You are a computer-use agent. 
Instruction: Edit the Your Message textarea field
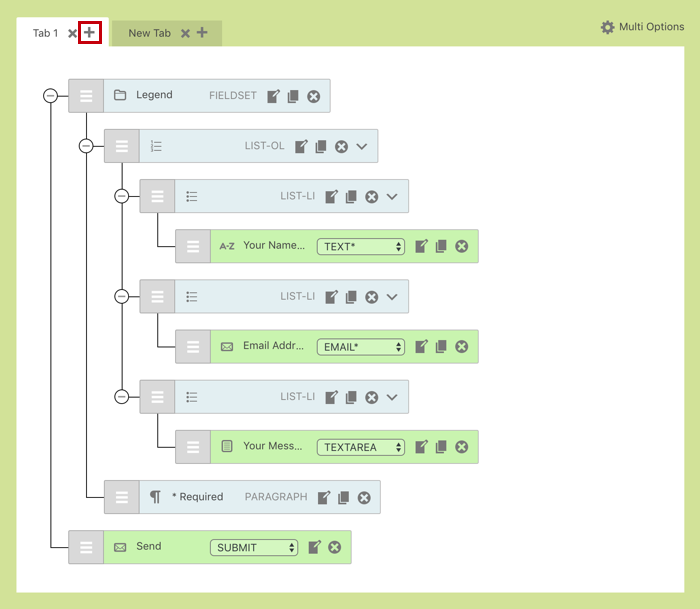point(422,446)
